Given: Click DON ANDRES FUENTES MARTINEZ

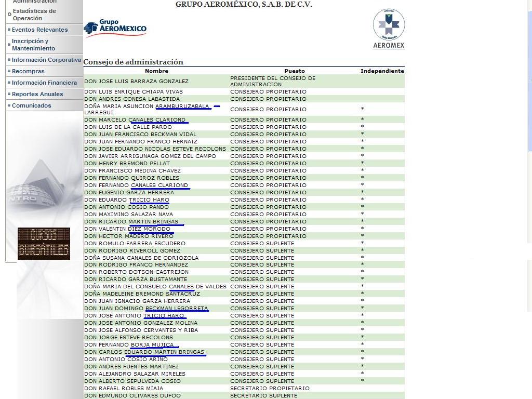Looking at the screenshot, I should point(131,367).
